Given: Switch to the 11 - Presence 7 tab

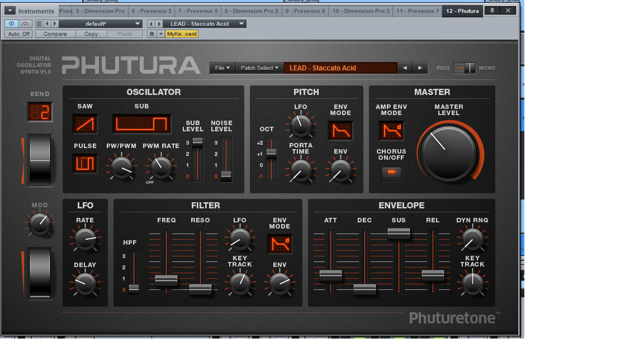Looking at the screenshot, I should [417, 11].
